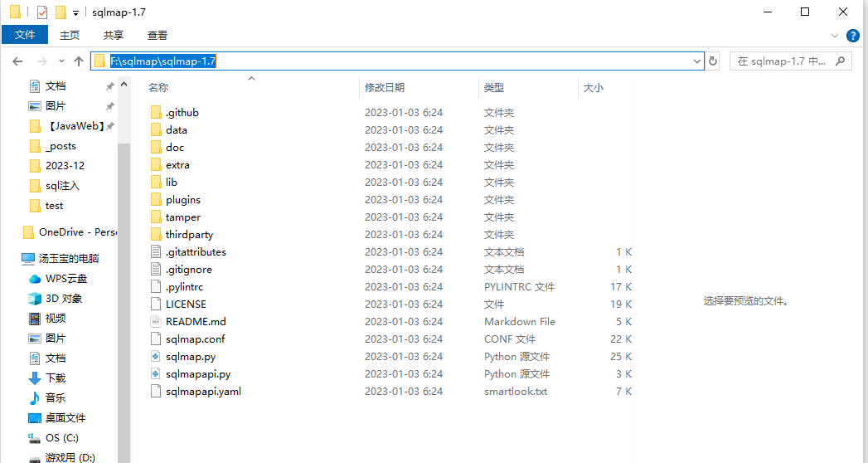Select the .pylintrc file name
This screenshot has height=463, width=868.
tap(184, 287)
